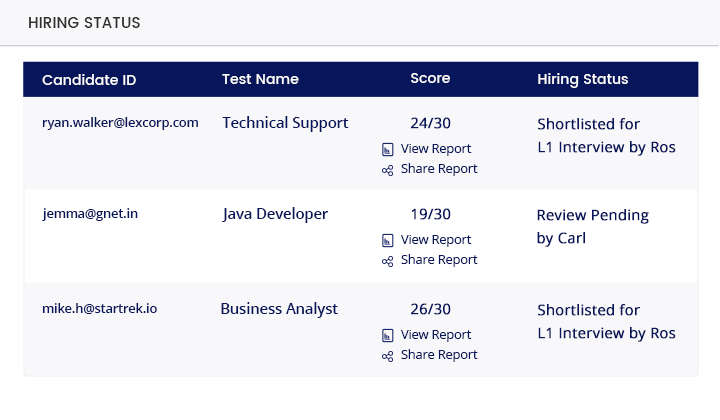Viewport: 720px width, 420px height.
Task: Click the View Report icon for jemma@gnet.in
Action: pyautogui.click(x=388, y=240)
